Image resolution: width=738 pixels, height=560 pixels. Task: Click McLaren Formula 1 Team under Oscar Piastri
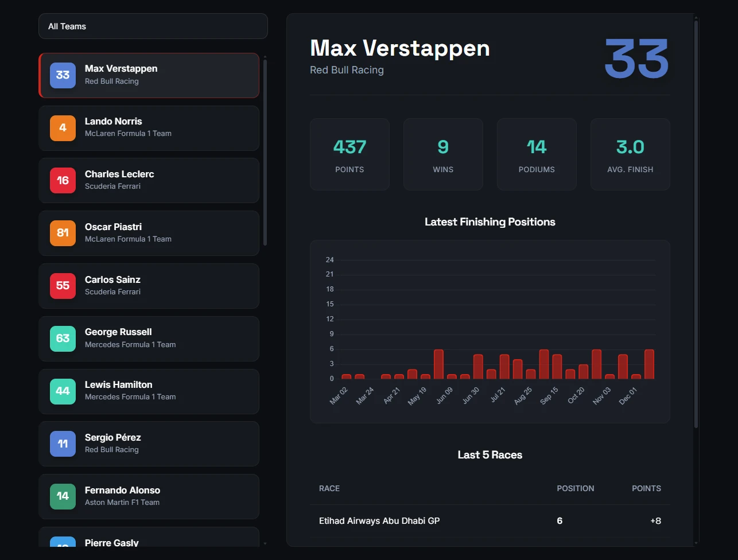128,239
